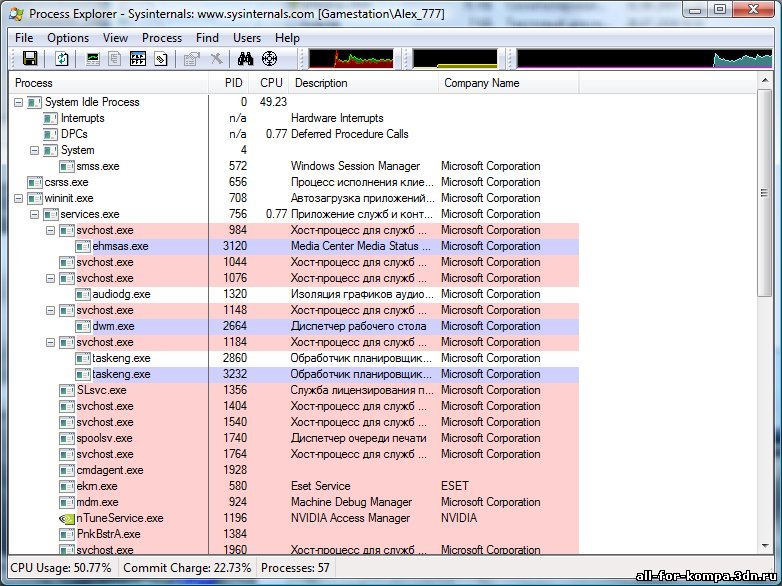This screenshot has height=586, width=782.
Task: Click the 'Eset Service' description
Action: tap(320, 486)
